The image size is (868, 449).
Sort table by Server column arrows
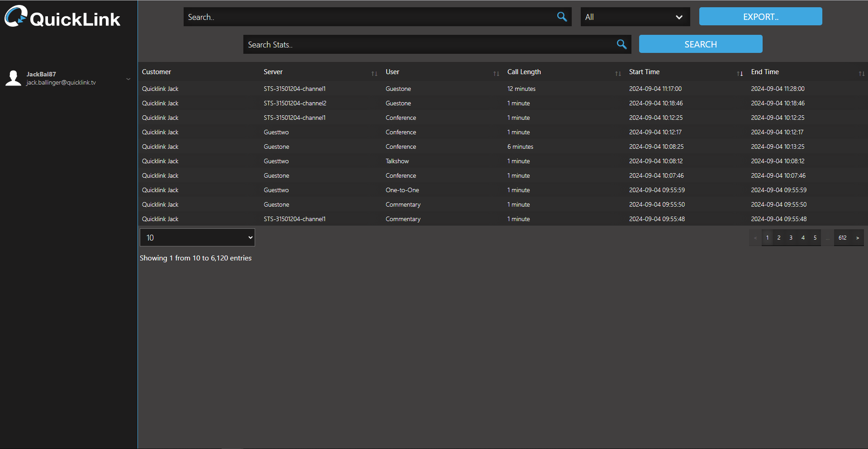374,74
